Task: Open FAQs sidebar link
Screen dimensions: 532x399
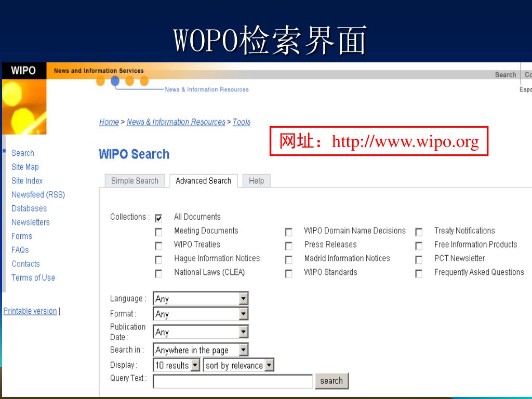Action: tap(20, 250)
